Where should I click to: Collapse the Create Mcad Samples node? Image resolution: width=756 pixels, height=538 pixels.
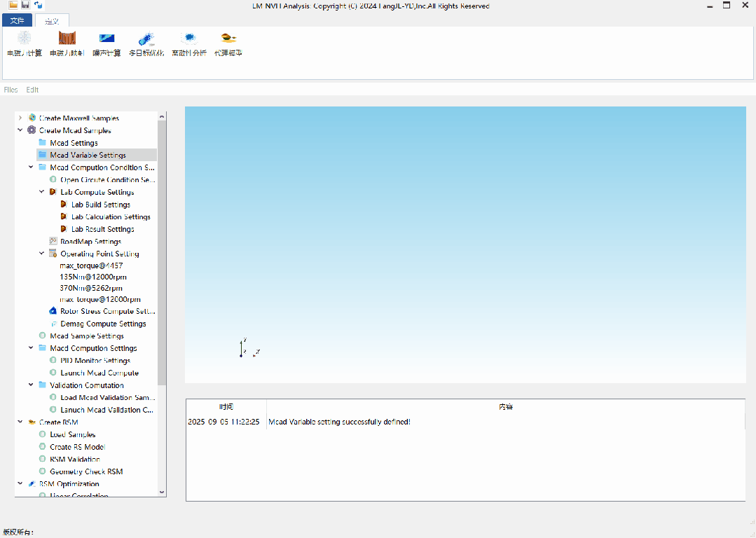(20, 130)
